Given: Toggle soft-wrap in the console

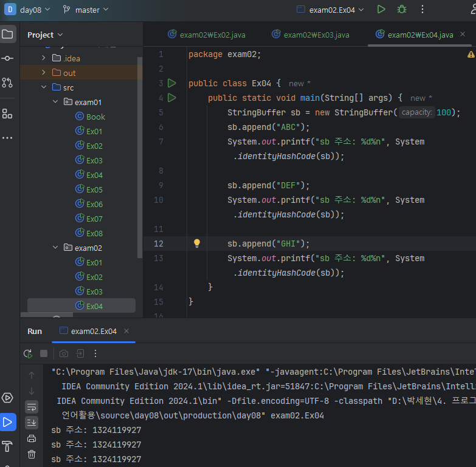Looking at the screenshot, I should click(32, 407).
